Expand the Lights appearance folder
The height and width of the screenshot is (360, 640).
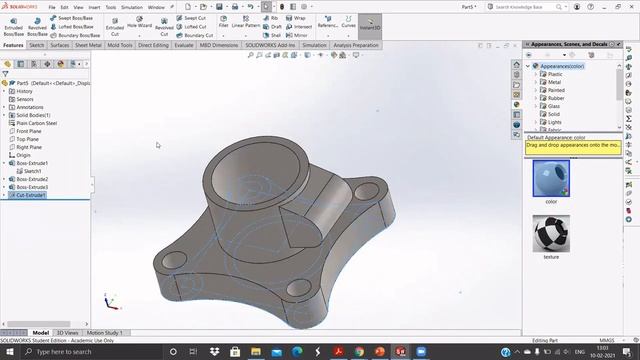[x=536, y=122]
